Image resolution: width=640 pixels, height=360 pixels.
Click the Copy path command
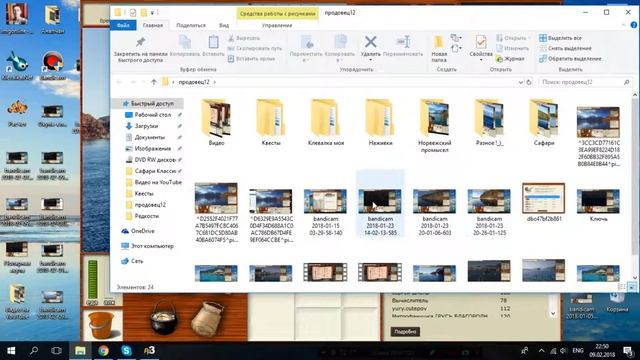pos(255,48)
